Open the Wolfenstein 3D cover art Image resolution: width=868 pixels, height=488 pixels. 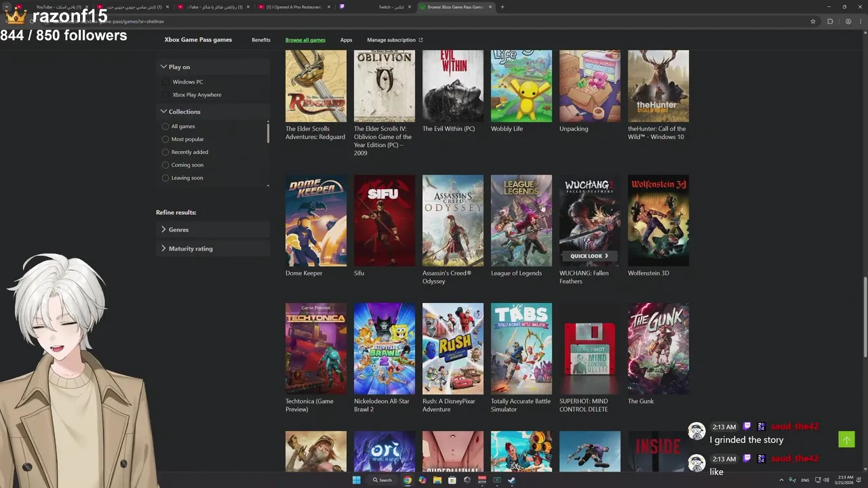[658, 221]
